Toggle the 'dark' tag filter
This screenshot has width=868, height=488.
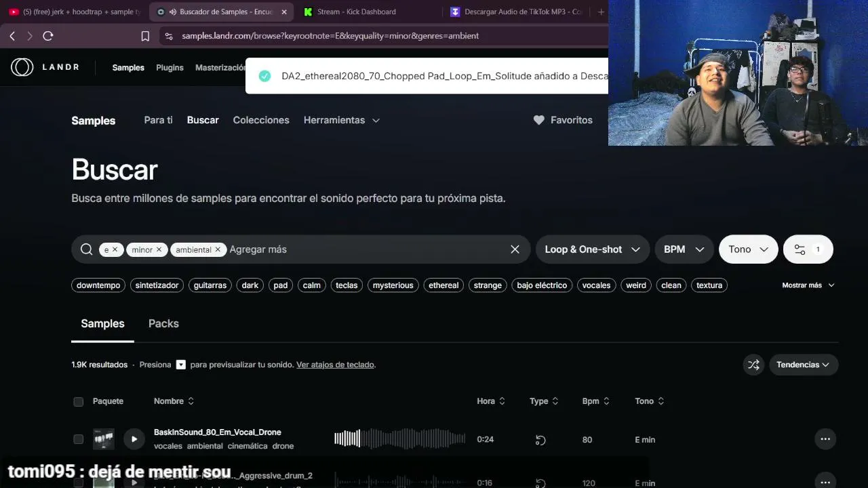[250, 285]
